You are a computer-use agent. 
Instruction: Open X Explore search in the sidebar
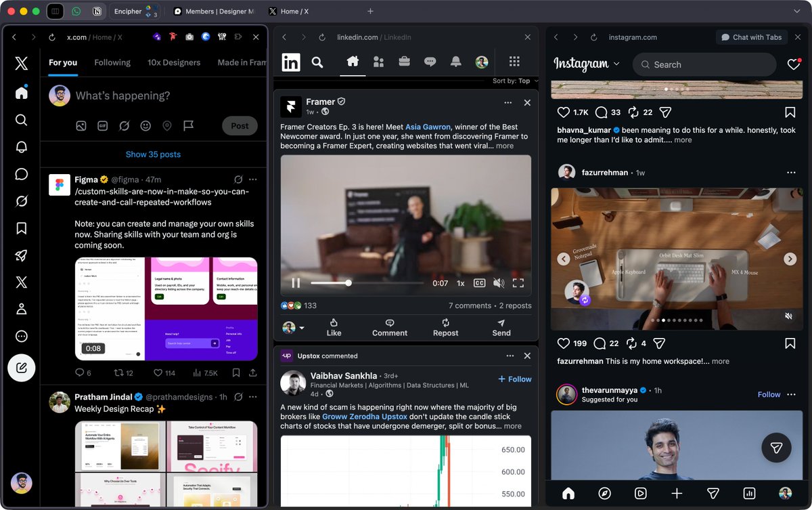(21, 120)
